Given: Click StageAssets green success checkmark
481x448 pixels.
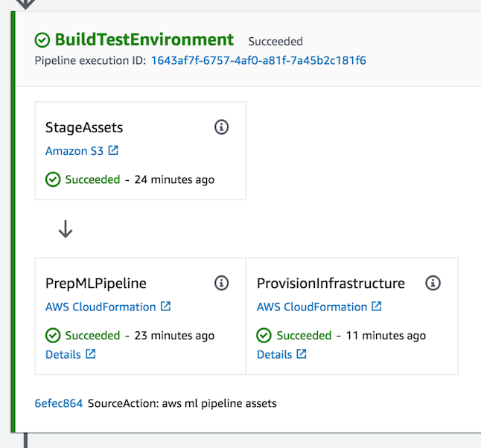Looking at the screenshot, I should coord(53,179).
